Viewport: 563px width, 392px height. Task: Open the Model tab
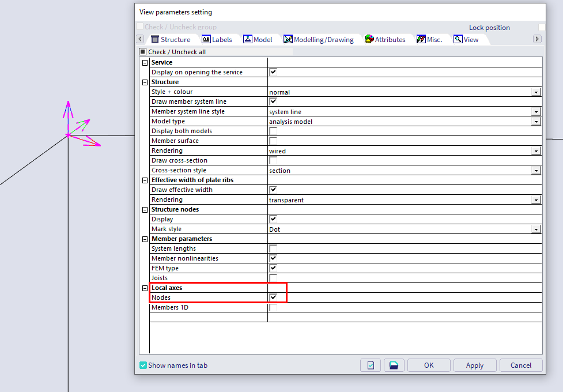[258, 39]
